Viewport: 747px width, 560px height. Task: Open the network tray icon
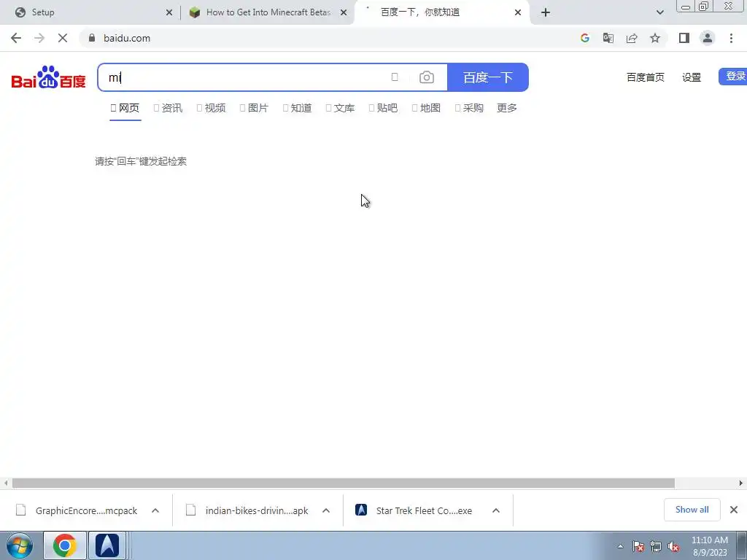pos(656,547)
